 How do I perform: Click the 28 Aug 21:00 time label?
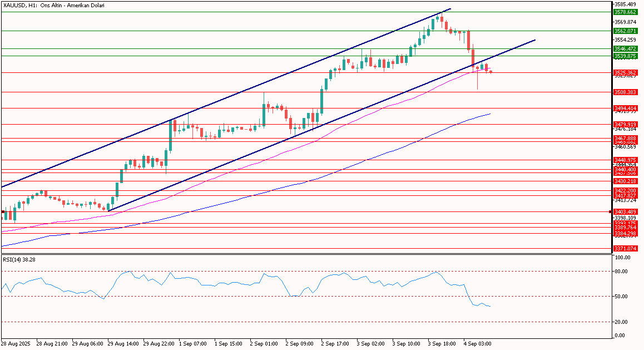coord(52,343)
